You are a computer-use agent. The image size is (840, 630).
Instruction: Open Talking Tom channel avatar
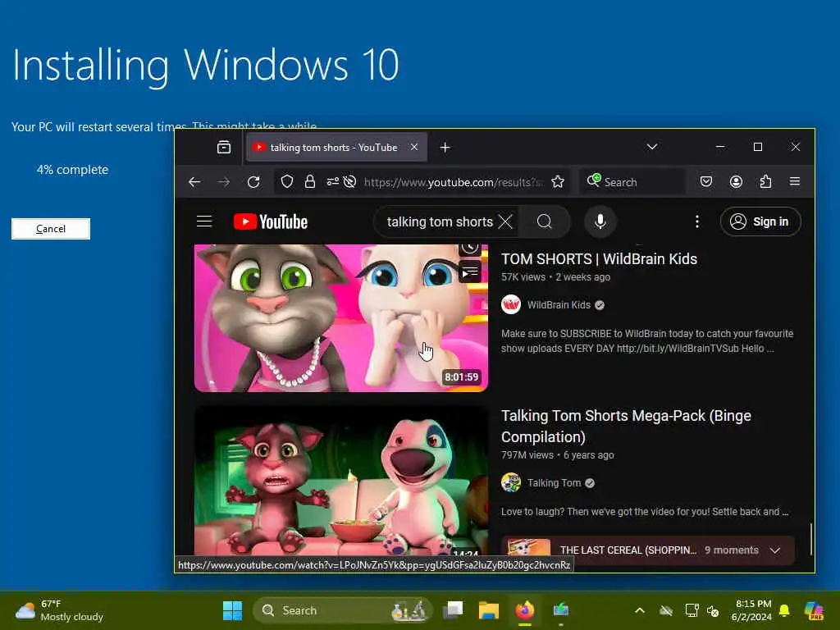click(510, 482)
